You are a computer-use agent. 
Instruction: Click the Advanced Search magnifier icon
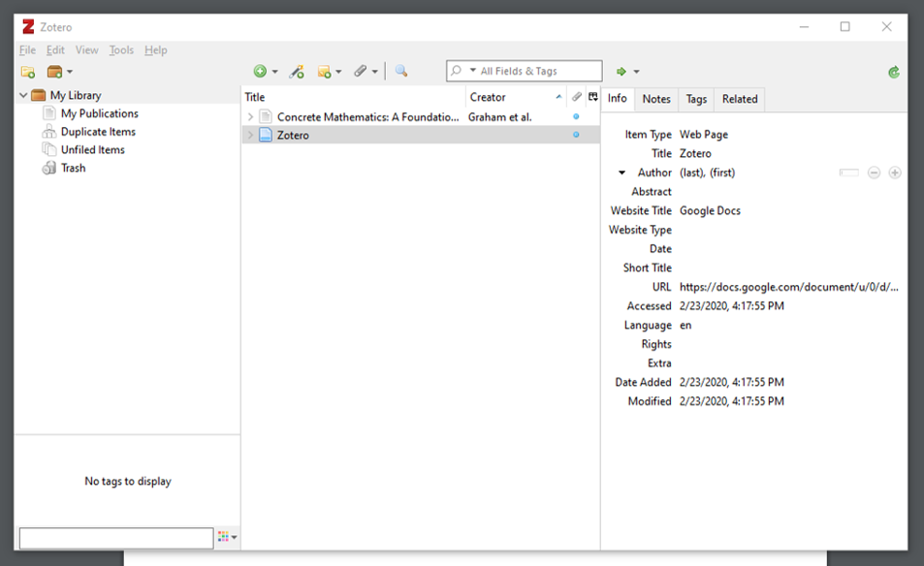(x=401, y=72)
